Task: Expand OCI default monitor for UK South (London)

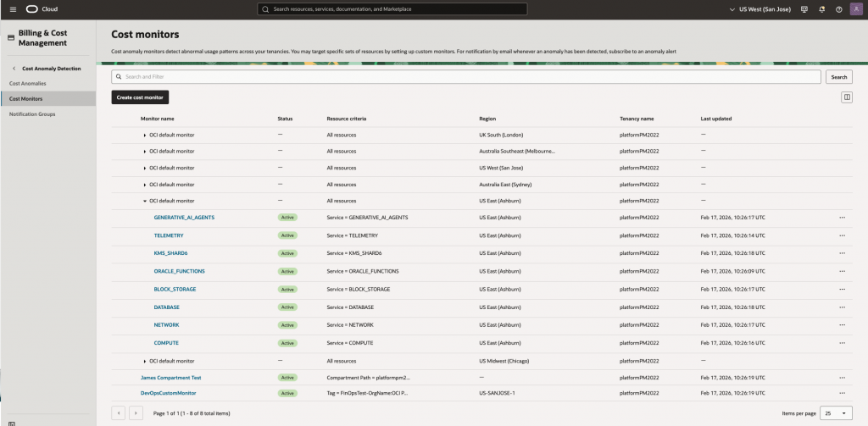Action: tap(145, 136)
